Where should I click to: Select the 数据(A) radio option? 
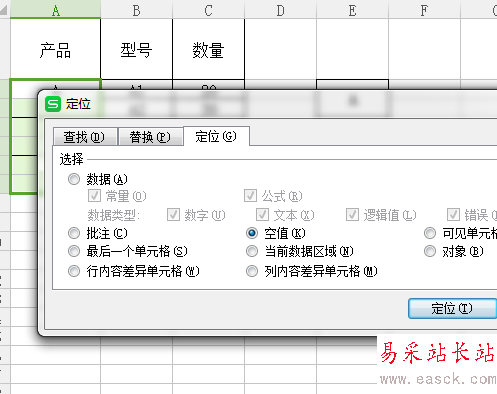[x=97, y=179]
